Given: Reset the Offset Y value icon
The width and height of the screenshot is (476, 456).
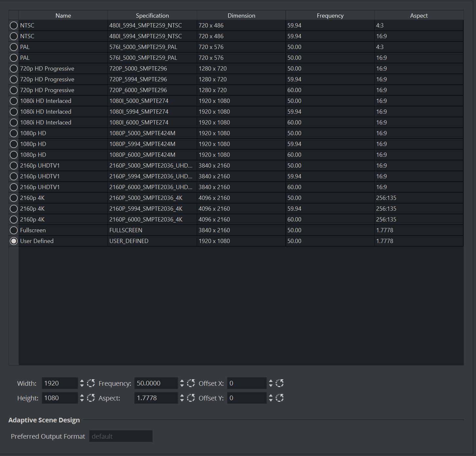Looking at the screenshot, I should 280,398.
